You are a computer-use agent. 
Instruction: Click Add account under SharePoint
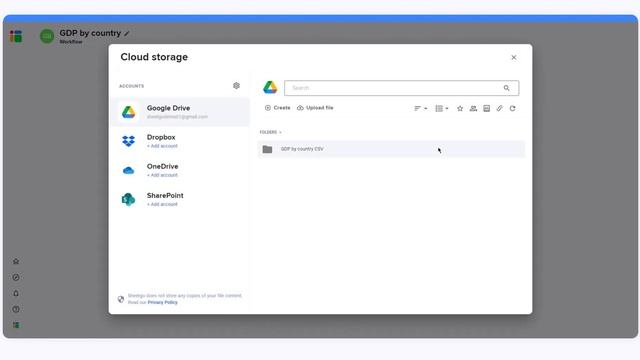tap(162, 204)
